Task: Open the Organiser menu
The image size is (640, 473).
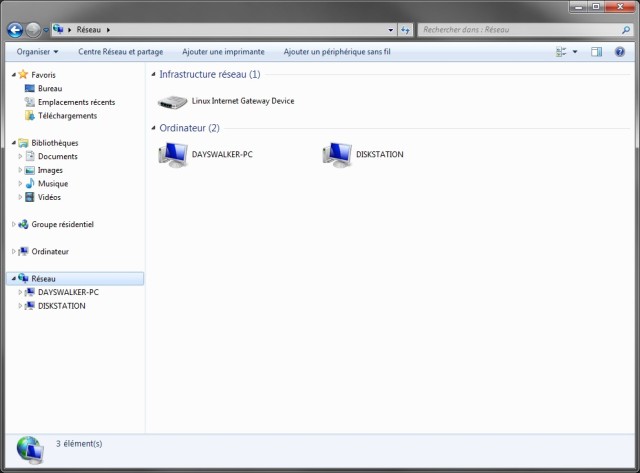Action: click(37, 52)
